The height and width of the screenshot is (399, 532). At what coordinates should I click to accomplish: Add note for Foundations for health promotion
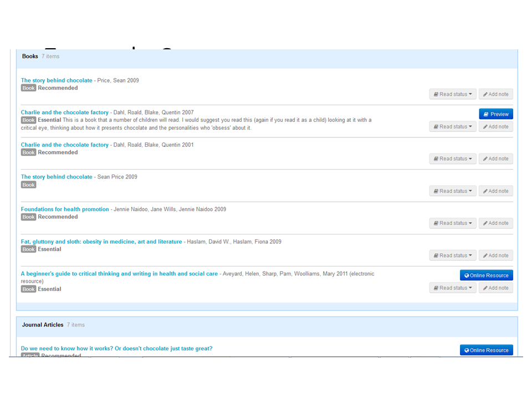pos(495,223)
